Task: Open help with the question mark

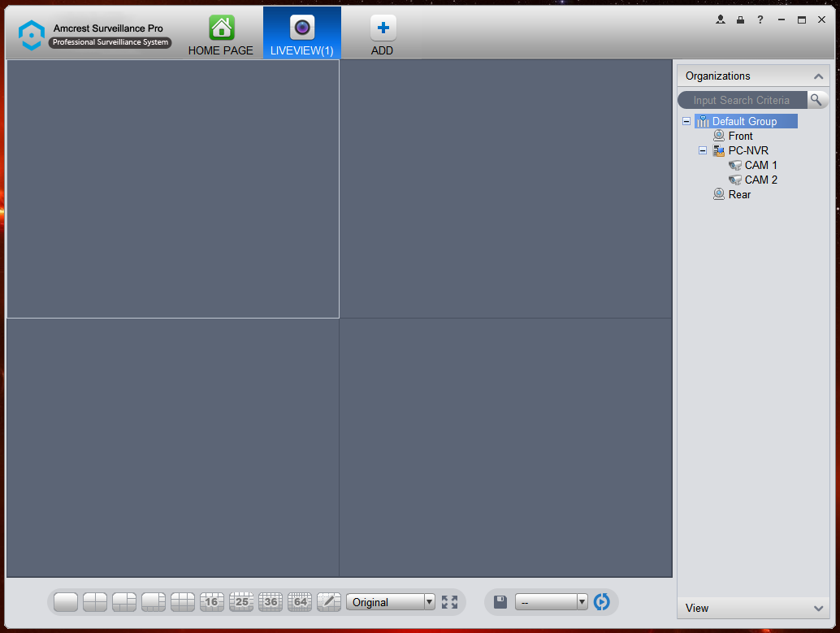Action: point(760,20)
